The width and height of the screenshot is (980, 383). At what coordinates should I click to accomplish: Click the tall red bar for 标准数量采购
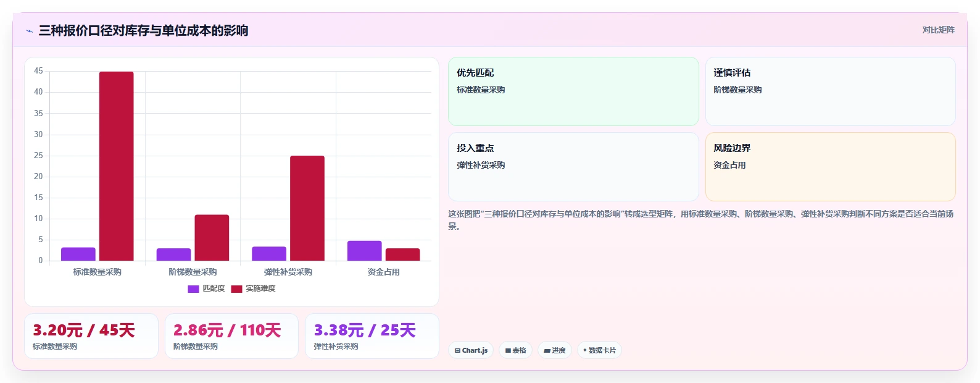click(116, 166)
